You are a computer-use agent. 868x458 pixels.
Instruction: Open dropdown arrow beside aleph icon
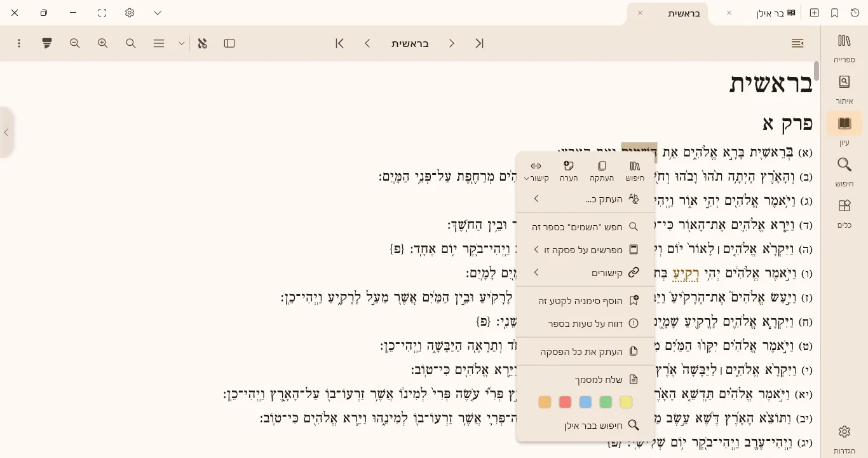pyautogui.click(x=182, y=43)
